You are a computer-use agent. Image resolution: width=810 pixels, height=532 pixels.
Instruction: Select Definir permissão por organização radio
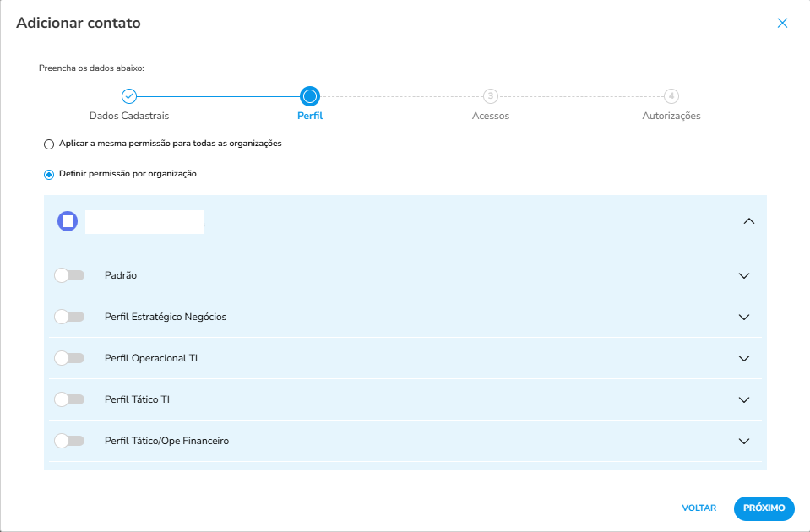49,175
